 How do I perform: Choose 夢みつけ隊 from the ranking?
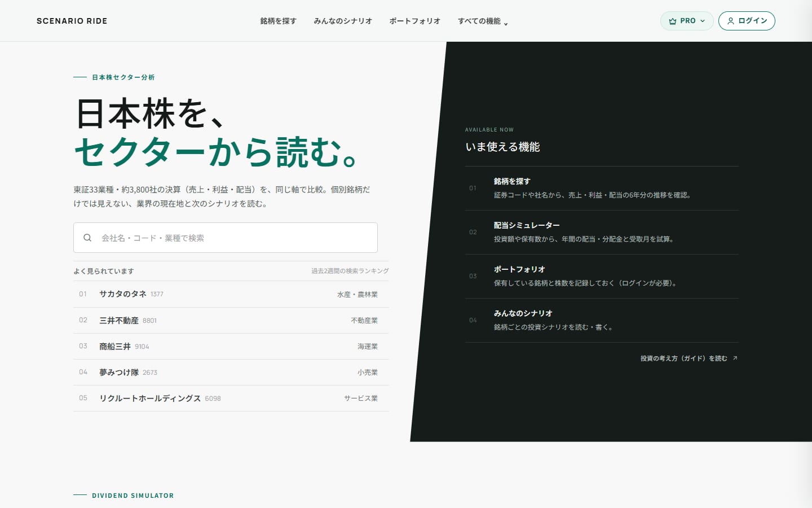point(231,372)
